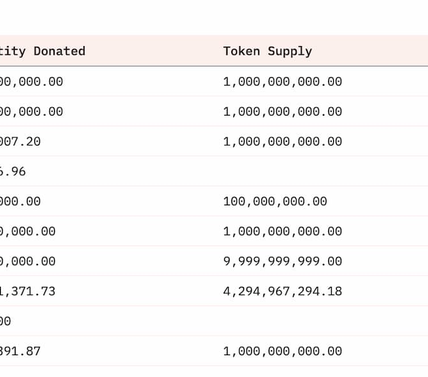The height and width of the screenshot is (377, 428).
Task: Click the 391.87 donated value
Action: 20,351
